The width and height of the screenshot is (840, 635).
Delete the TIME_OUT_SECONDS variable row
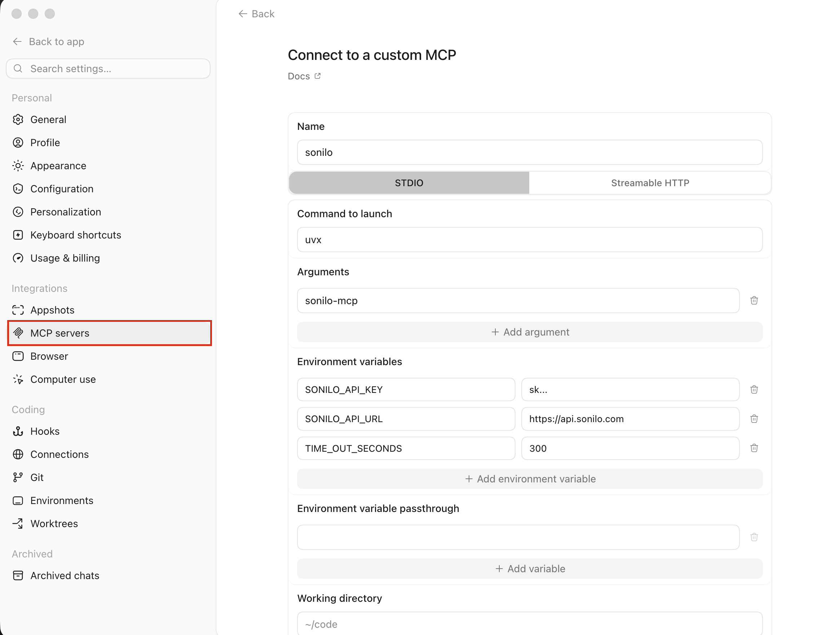[754, 448]
